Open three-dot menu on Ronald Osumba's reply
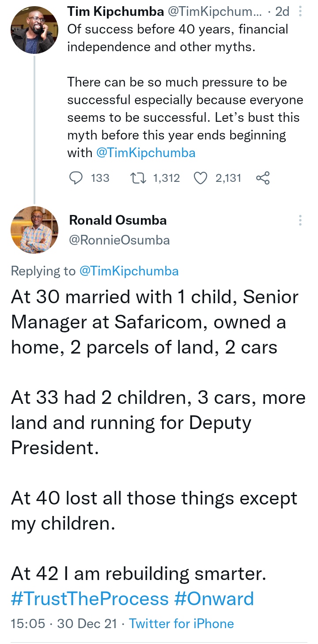The width and height of the screenshot is (318, 644). point(300,220)
